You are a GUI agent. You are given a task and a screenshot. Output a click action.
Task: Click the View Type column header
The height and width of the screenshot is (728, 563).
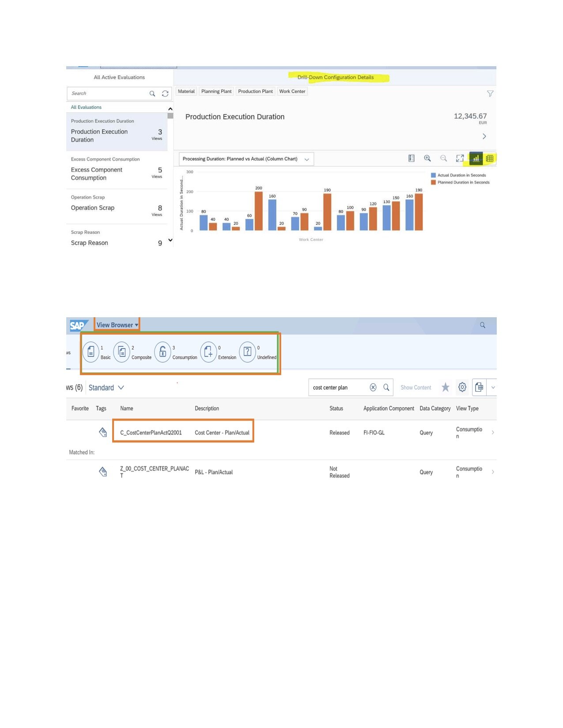pyautogui.click(x=468, y=409)
